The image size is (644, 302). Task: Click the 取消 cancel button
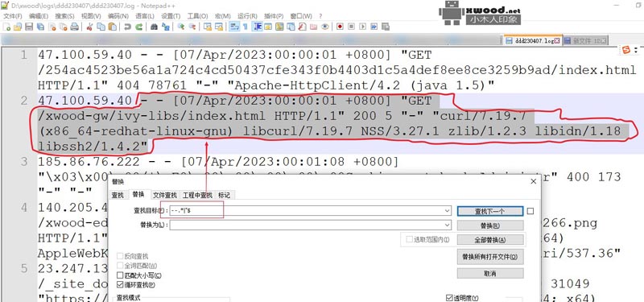(490, 273)
